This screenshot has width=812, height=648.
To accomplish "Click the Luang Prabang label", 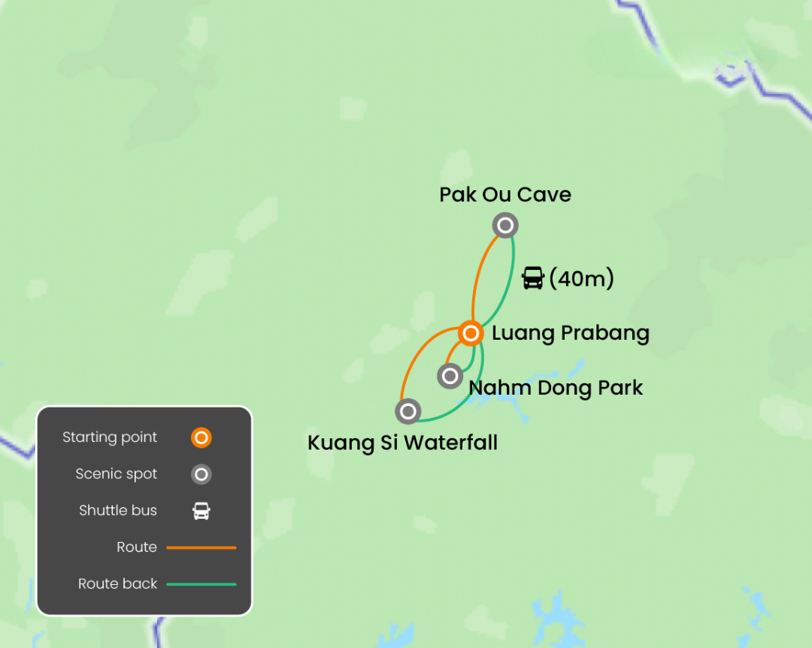I will [x=570, y=334].
